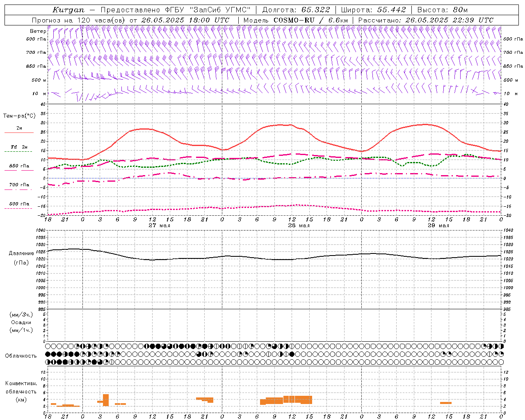Click the 500 гПа temperature legend entry
This screenshot has height=420, width=525.
19,204
